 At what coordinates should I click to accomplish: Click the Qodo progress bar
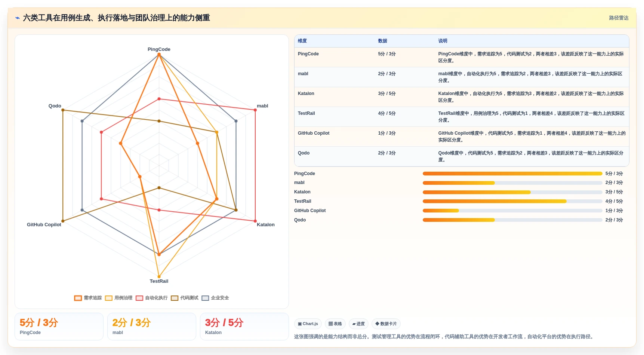pos(512,220)
